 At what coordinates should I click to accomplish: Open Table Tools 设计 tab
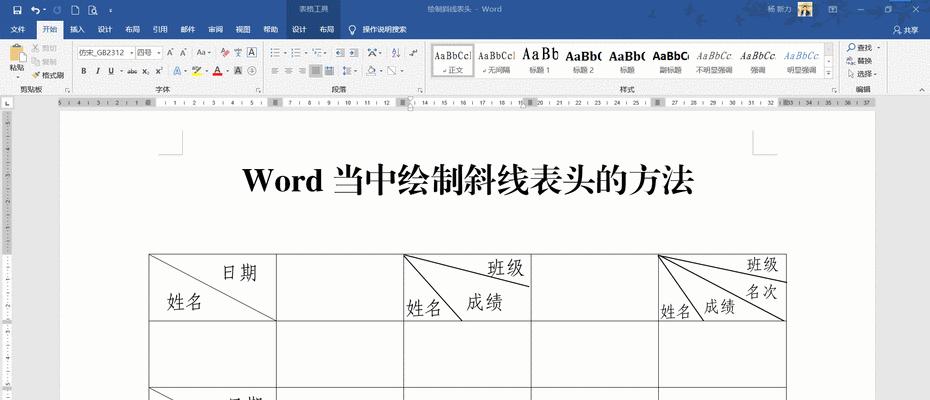click(300, 29)
